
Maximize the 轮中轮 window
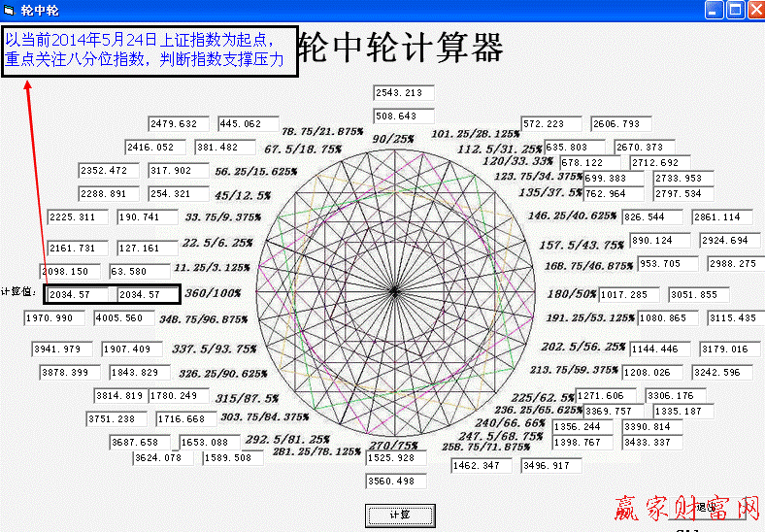click(x=735, y=10)
